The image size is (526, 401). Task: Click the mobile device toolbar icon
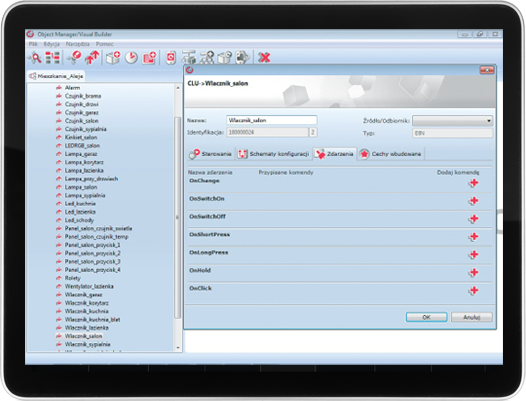coord(171,58)
